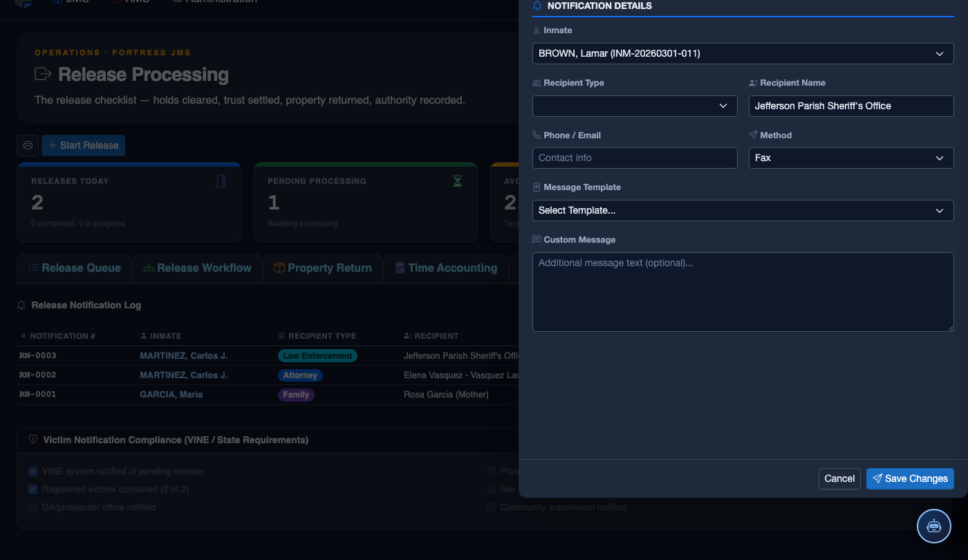Click MARTINEZ, Carlos J. in row RN-0003

(x=184, y=356)
